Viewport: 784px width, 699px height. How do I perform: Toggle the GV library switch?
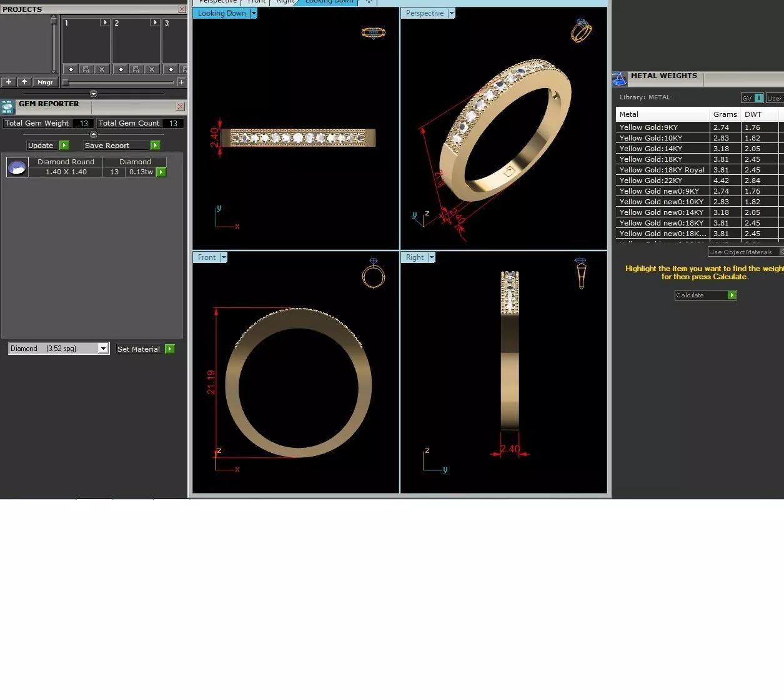pyautogui.click(x=752, y=98)
